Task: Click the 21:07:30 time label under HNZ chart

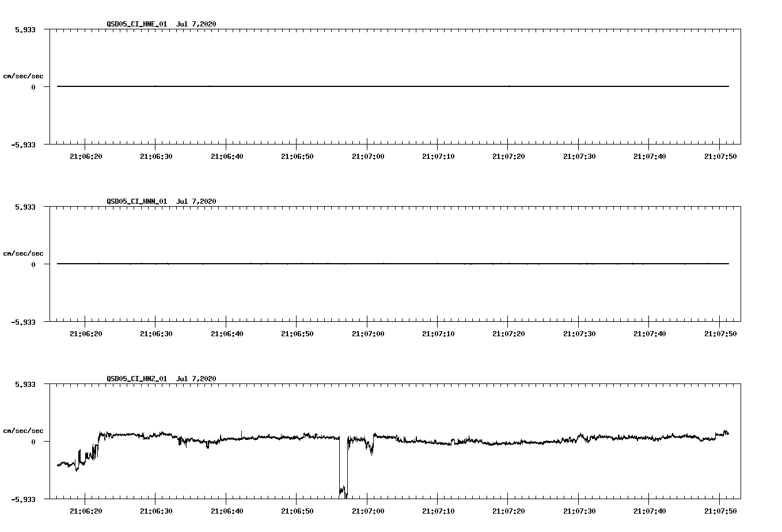Action: pyautogui.click(x=579, y=511)
